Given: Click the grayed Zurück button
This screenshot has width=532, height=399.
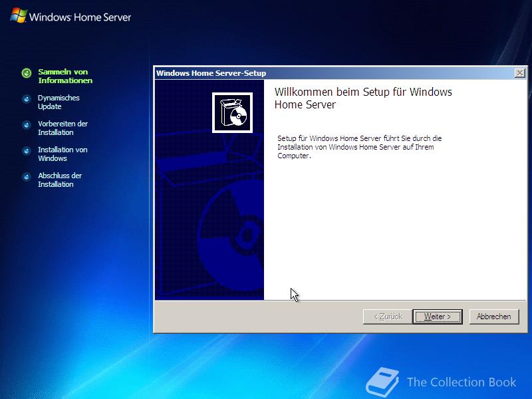Looking at the screenshot, I should pos(388,317).
